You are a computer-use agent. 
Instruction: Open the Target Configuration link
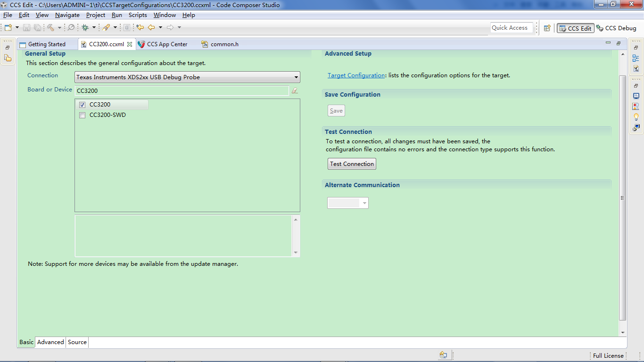tap(356, 75)
